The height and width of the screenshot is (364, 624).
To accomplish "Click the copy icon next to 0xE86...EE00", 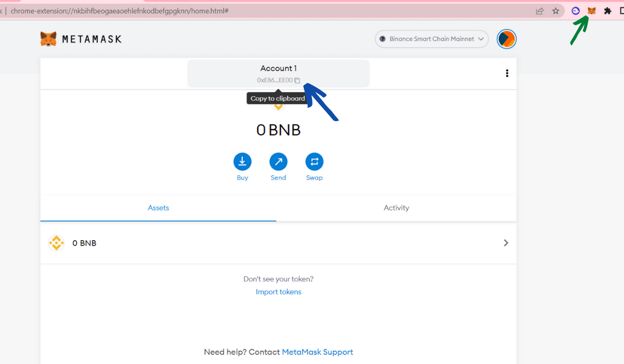I will [x=297, y=81].
